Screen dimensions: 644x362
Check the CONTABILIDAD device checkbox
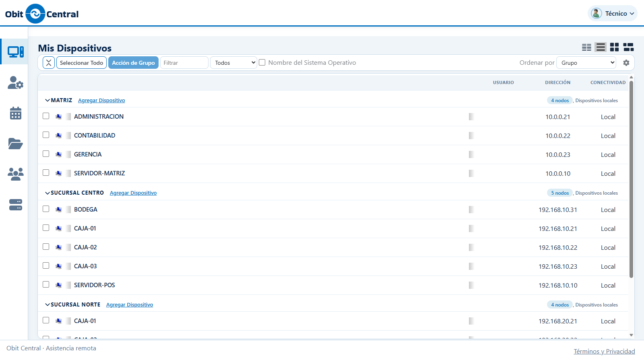(46, 135)
